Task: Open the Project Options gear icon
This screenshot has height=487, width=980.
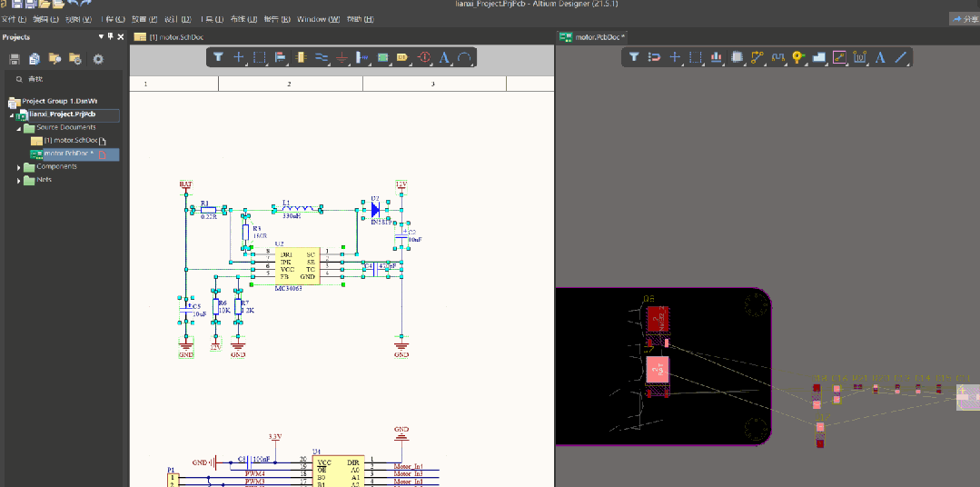Action: tap(98, 59)
